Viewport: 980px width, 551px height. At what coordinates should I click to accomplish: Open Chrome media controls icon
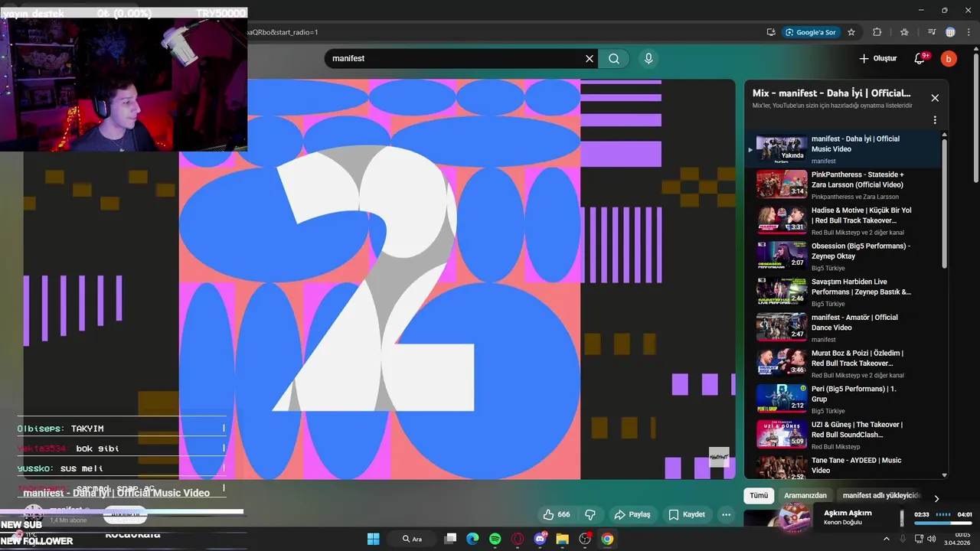click(x=932, y=32)
